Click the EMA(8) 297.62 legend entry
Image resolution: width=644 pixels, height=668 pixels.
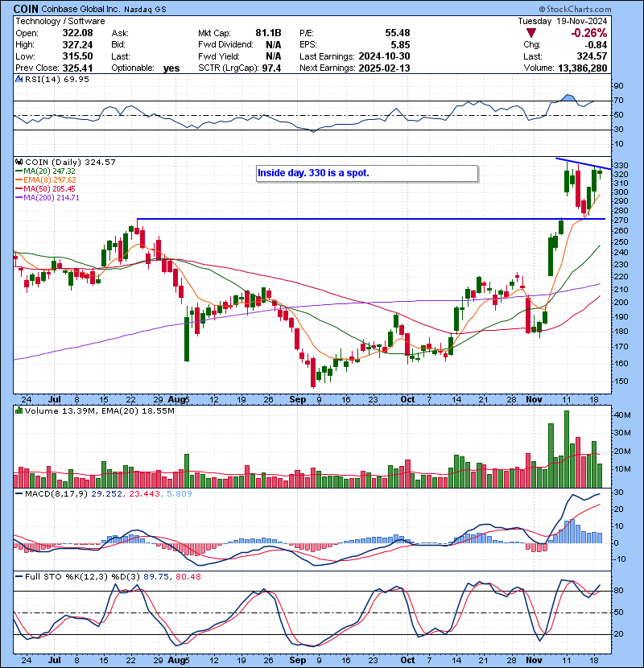click(x=46, y=179)
